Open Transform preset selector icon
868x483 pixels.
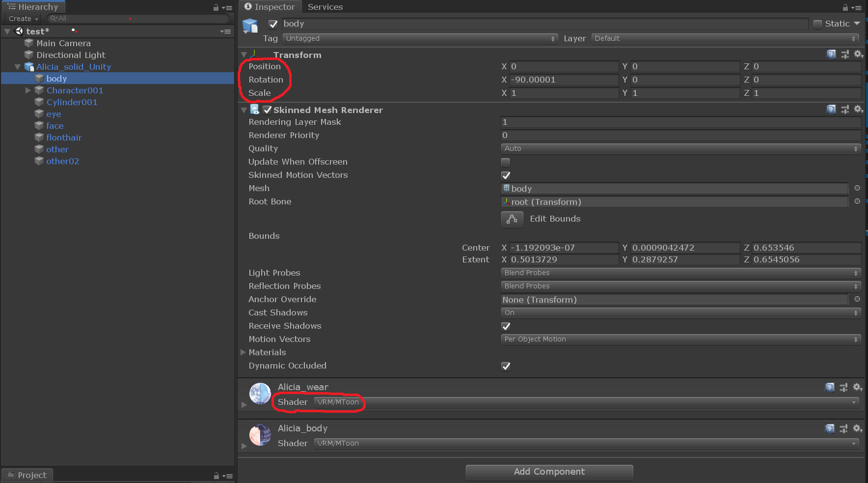point(845,55)
